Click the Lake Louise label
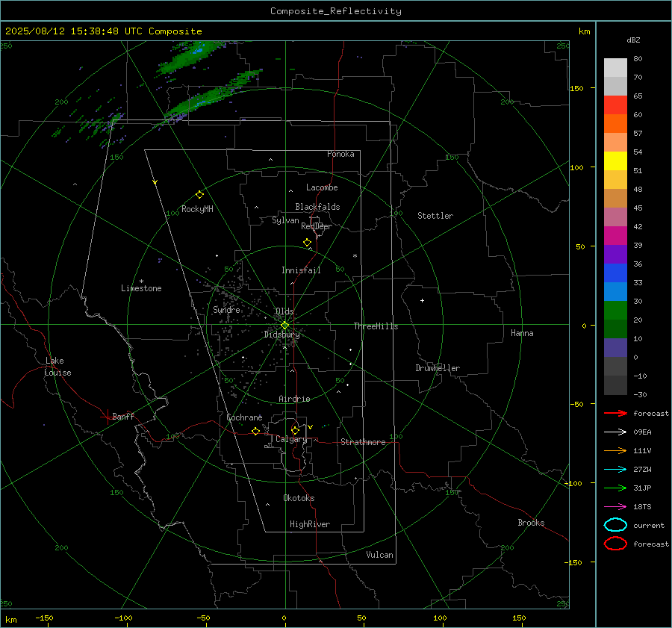Viewport: 672px width, 628px height. [57, 367]
